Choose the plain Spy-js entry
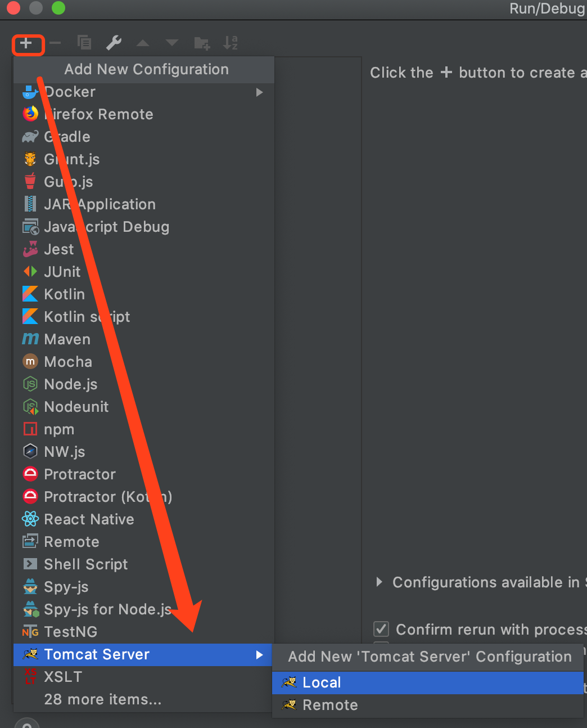This screenshot has width=587, height=728. [x=144, y=587]
